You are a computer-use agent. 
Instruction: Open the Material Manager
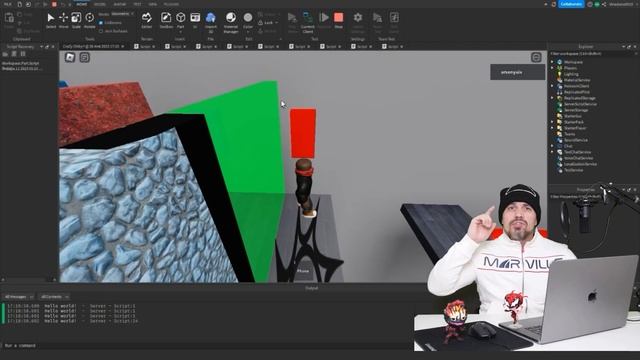(x=231, y=21)
